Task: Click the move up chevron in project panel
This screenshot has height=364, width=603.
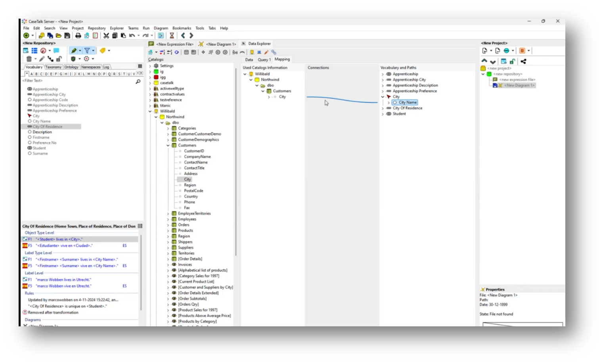Action: tap(484, 61)
